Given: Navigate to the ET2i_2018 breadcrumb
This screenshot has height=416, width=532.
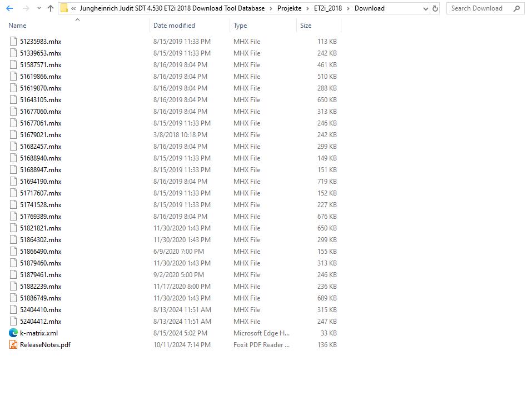Looking at the screenshot, I should pyautogui.click(x=328, y=8).
